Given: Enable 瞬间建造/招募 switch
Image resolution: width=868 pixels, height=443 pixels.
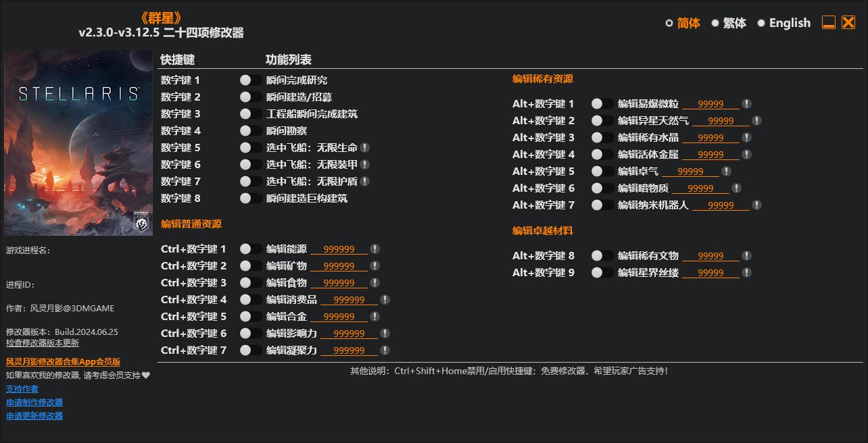Looking at the screenshot, I should coord(251,97).
